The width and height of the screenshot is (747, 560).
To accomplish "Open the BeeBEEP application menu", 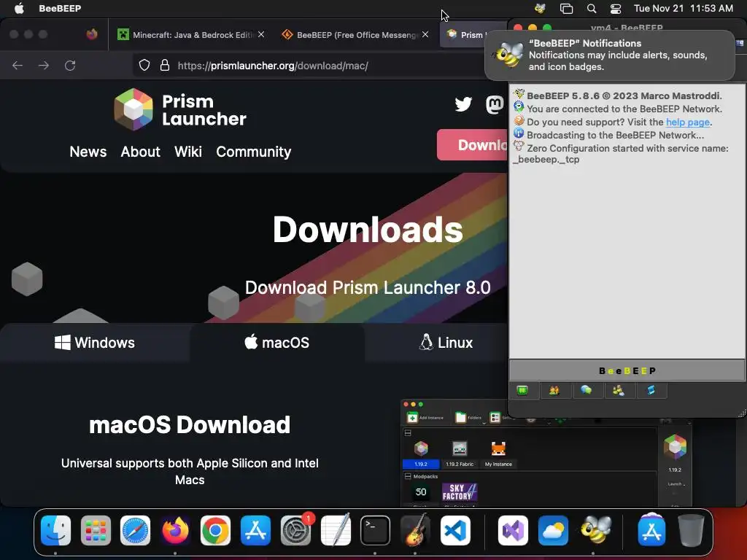I will (60, 8).
